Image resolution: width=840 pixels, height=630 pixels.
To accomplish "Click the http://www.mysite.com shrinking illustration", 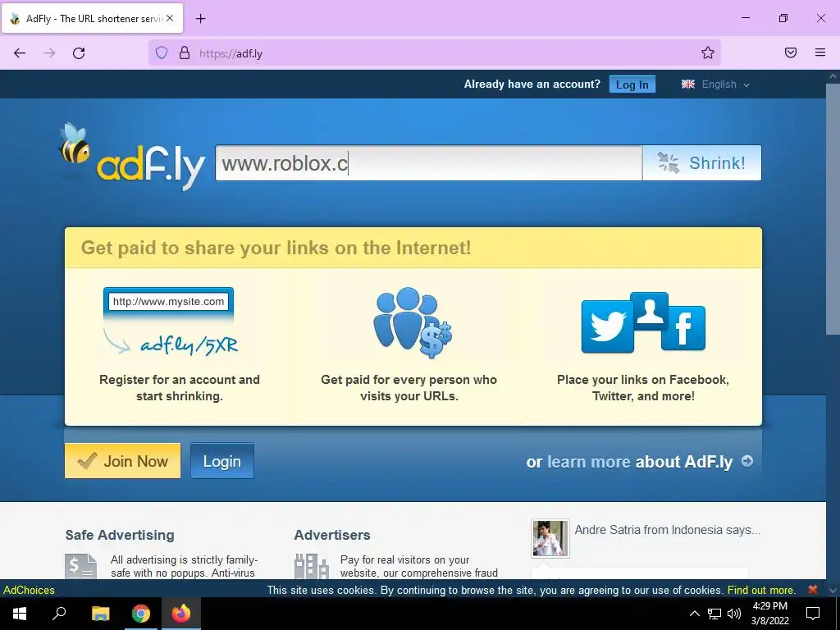I will [x=171, y=322].
